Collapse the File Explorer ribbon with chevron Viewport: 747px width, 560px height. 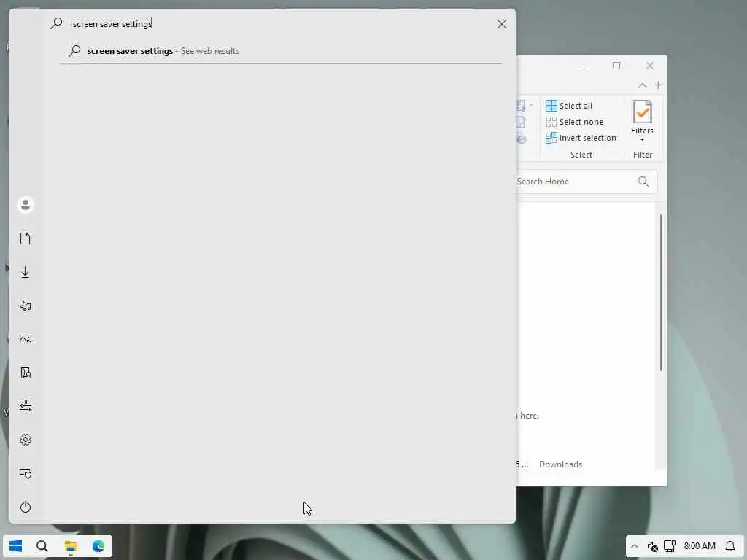point(643,85)
